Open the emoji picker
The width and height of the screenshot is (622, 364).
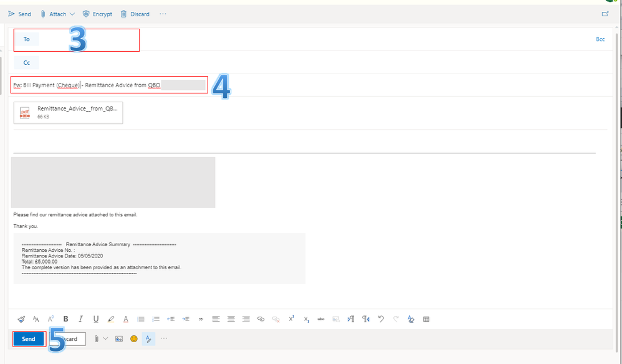133,338
